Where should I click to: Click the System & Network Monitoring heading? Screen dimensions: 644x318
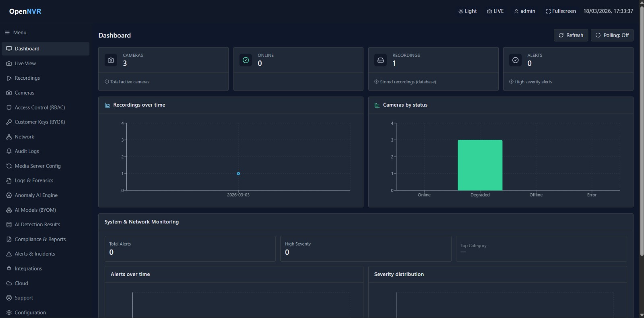click(x=142, y=222)
